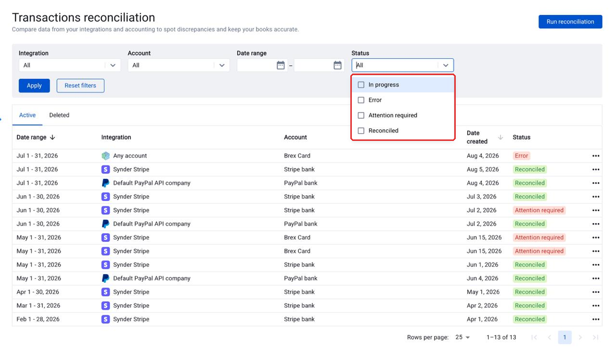Viewport: 616px width, 364px height.
Task: Open more options for Stripe Jul 2, 2026 row
Action: pyautogui.click(x=596, y=210)
